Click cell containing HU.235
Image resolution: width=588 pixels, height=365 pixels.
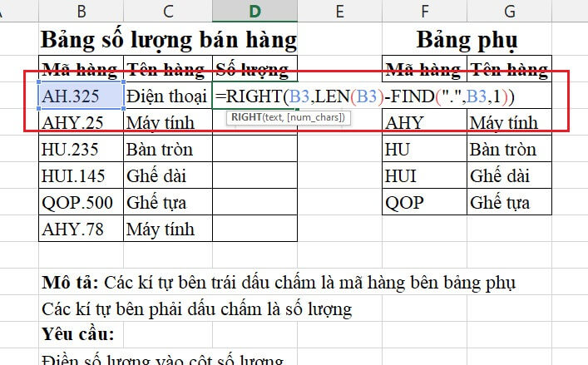(81, 149)
